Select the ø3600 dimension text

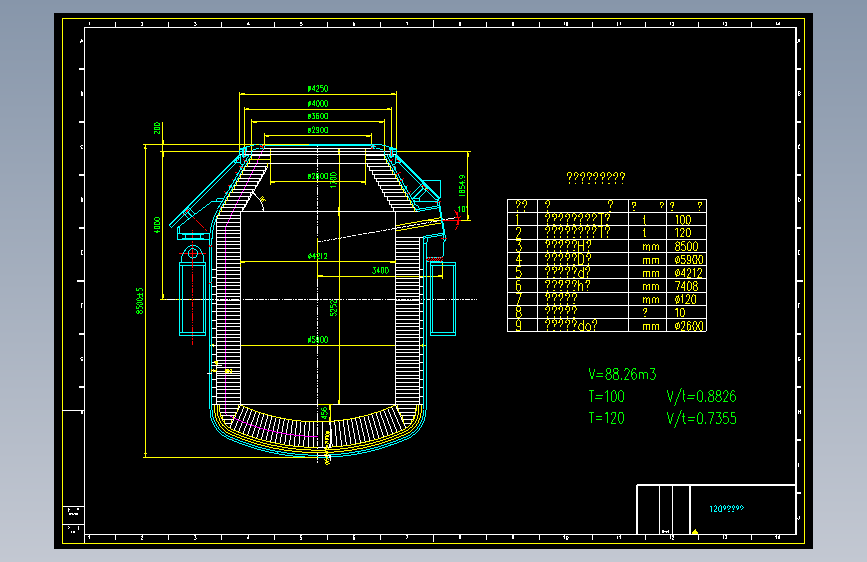point(318,116)
